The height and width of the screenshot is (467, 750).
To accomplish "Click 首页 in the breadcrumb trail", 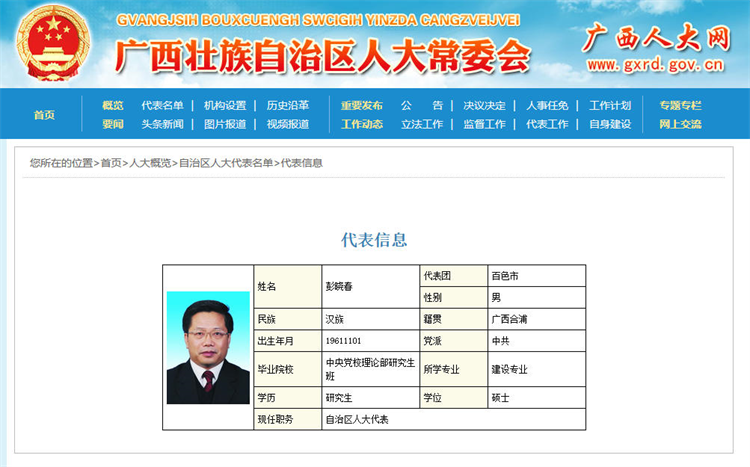I will [x=111, y=163].
